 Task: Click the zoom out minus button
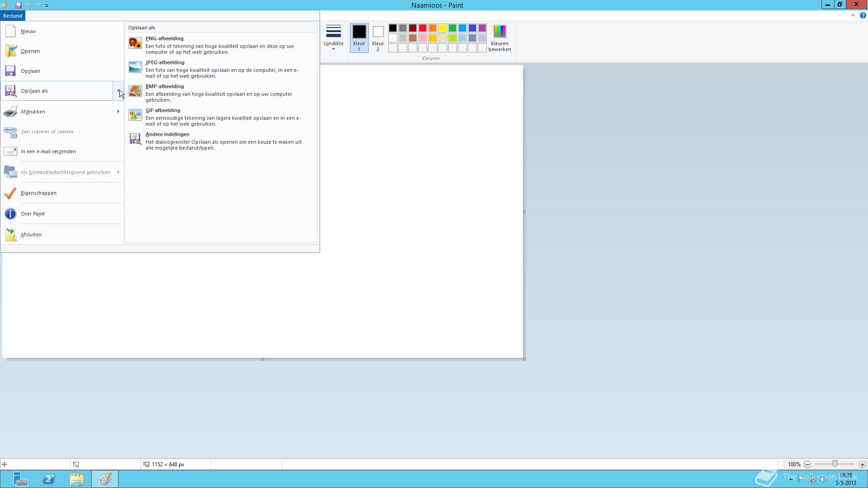pos(807,464)
